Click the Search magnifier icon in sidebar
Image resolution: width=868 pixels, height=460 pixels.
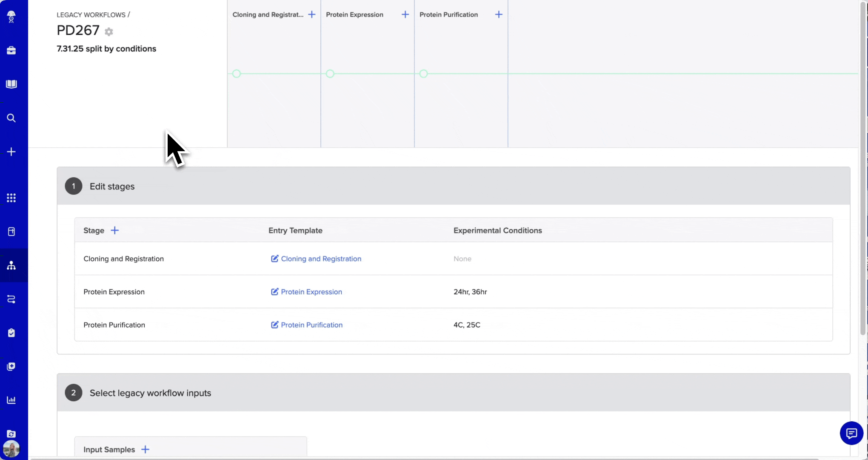(x=11, y=118)
